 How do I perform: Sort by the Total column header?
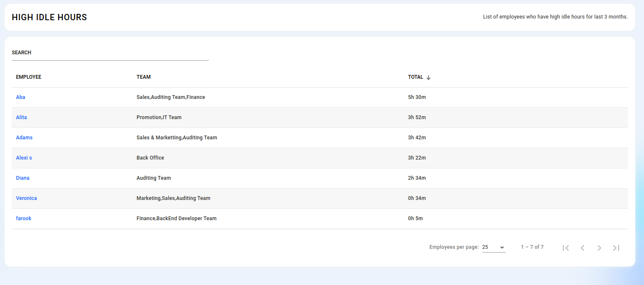coord(415,77)
